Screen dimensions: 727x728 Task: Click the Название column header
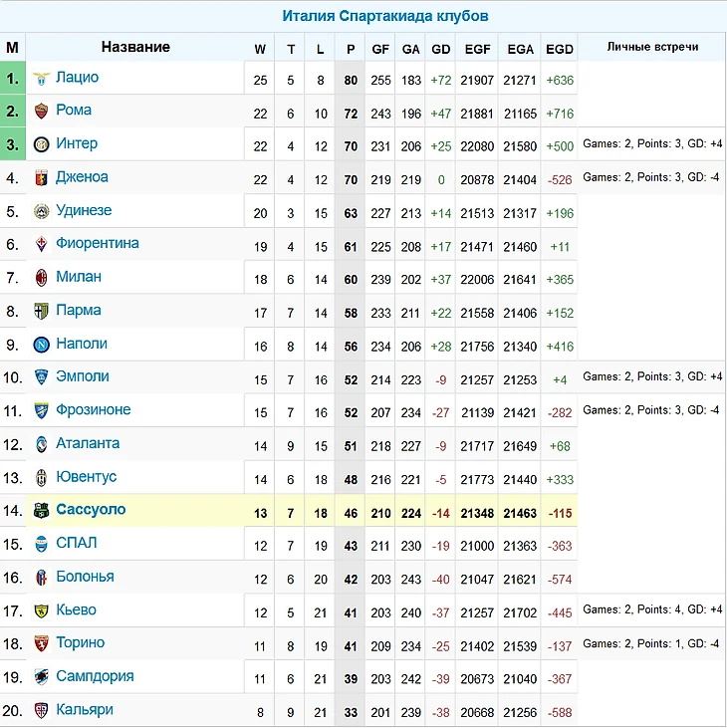[135, 47]
